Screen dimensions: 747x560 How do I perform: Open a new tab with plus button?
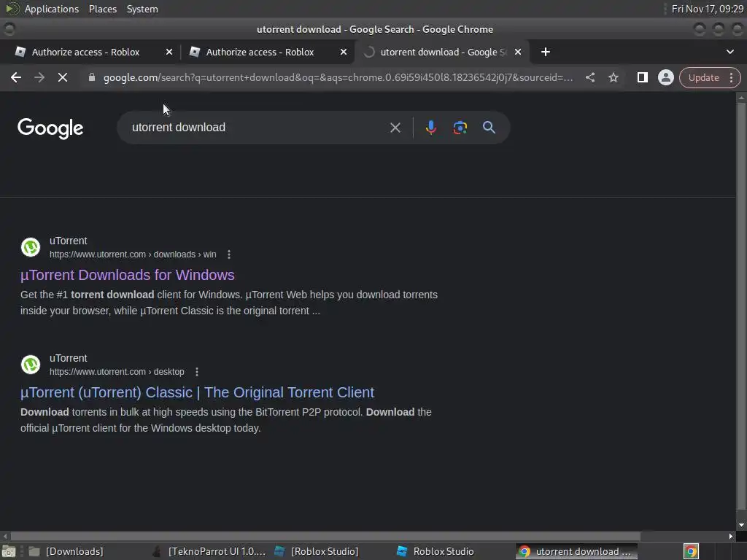pos(546,52)
